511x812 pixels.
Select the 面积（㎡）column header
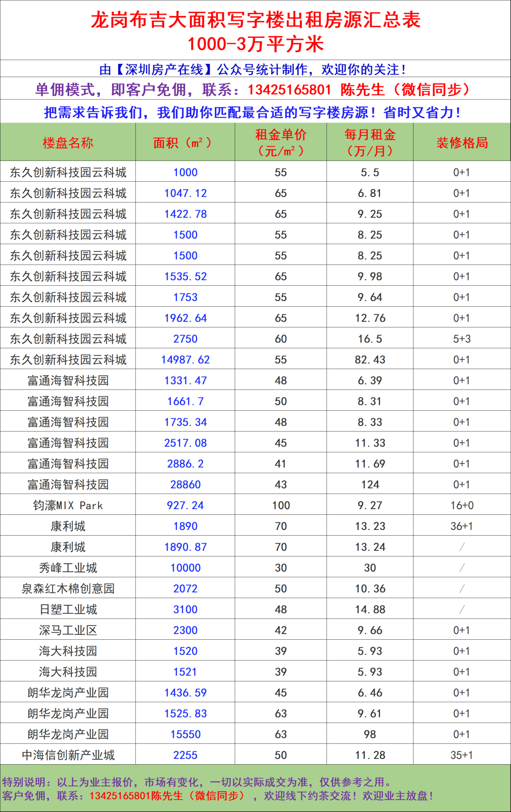pyautogui.click(x=185, y=142)
